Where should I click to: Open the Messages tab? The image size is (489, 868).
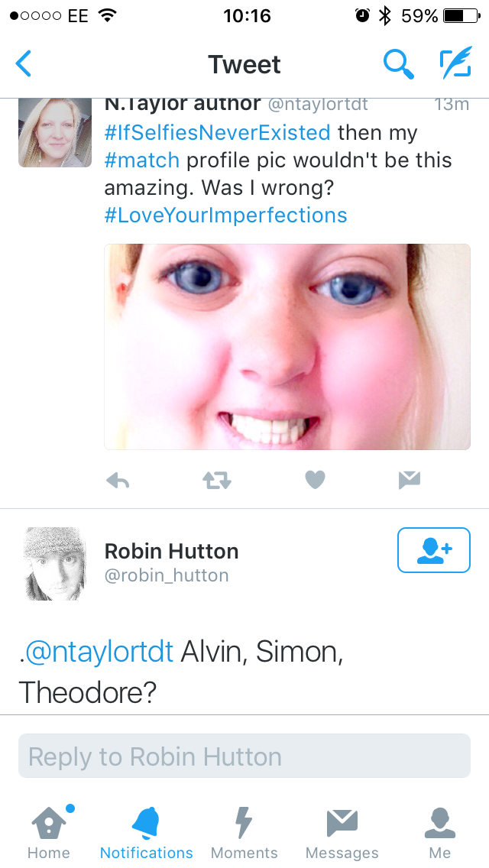coord(342,831)
